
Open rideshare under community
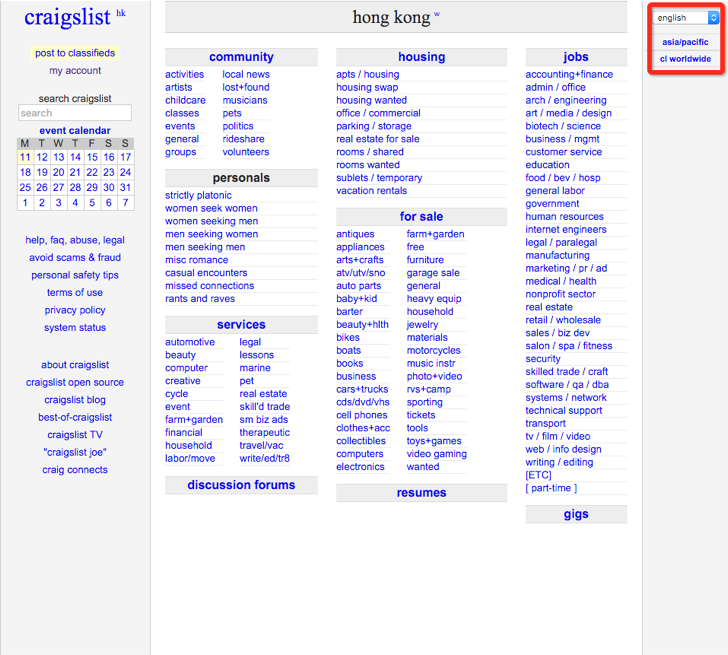pos(243,139)
